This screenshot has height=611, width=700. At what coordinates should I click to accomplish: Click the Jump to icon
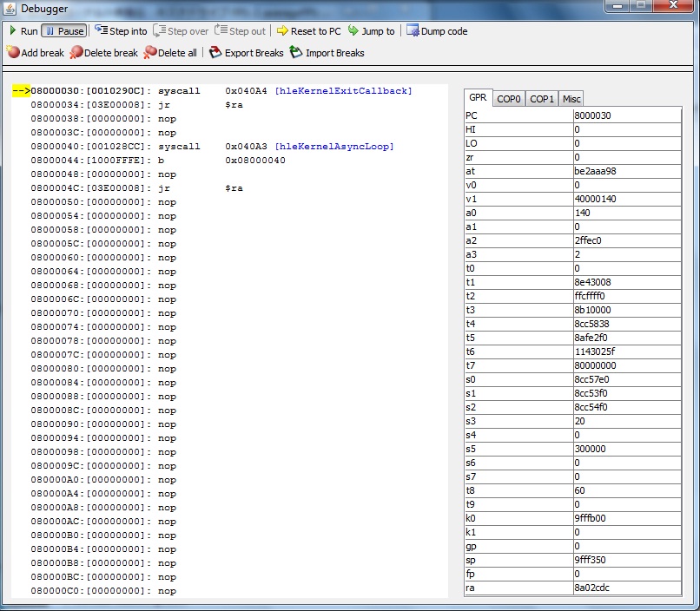pyautogui.click(x=353, y=31)
